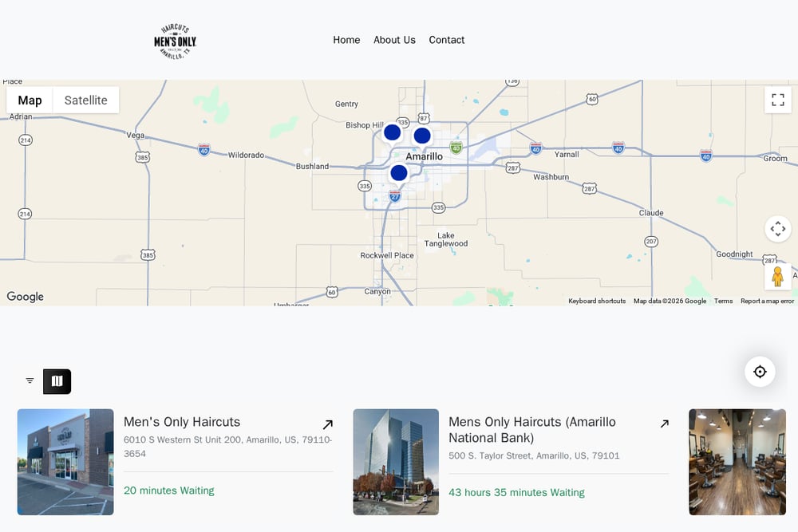Open the barbershop interior thumbnail
This screenshot has width=798, height=532.
[x=737, y=462]
